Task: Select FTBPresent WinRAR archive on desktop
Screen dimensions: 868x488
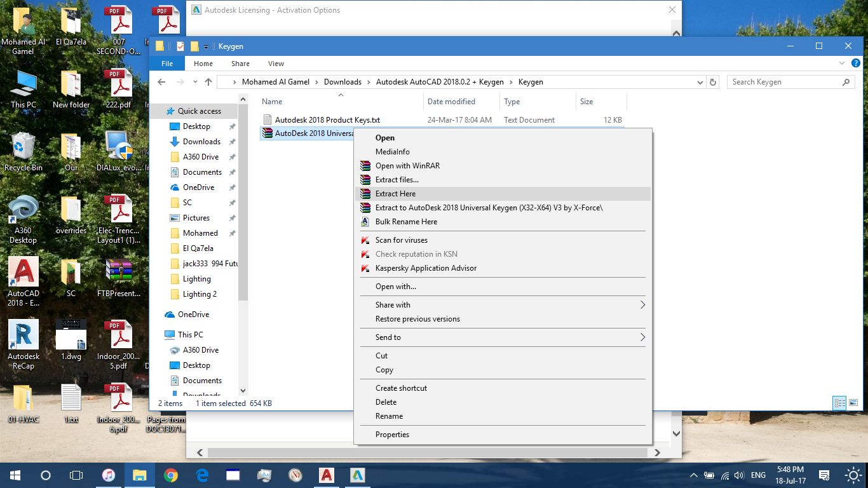Action: coord(119,278)
